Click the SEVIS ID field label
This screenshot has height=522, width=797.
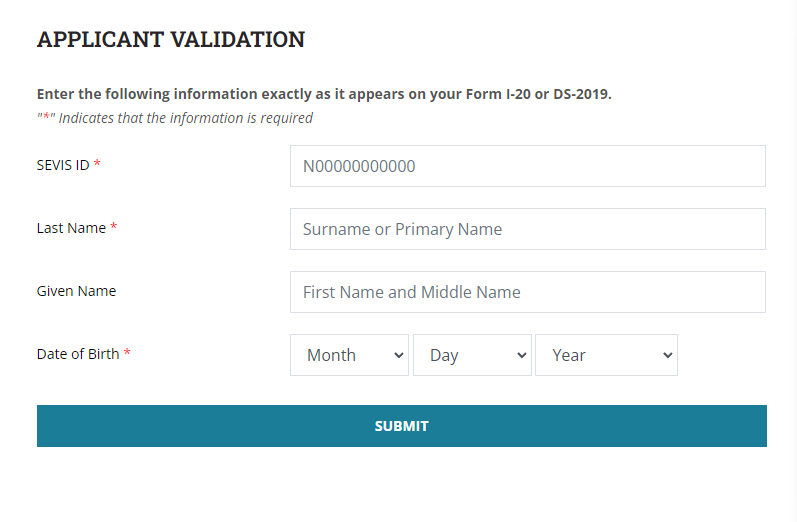63,165
